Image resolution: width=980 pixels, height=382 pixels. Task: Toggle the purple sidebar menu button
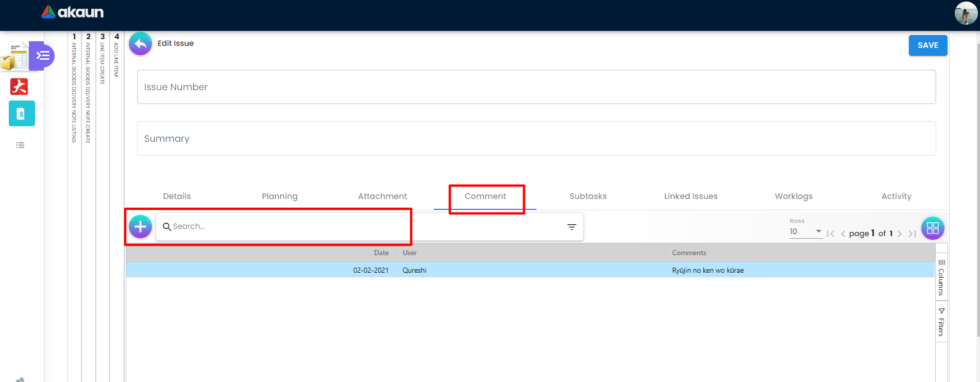[x=42, y=56]
